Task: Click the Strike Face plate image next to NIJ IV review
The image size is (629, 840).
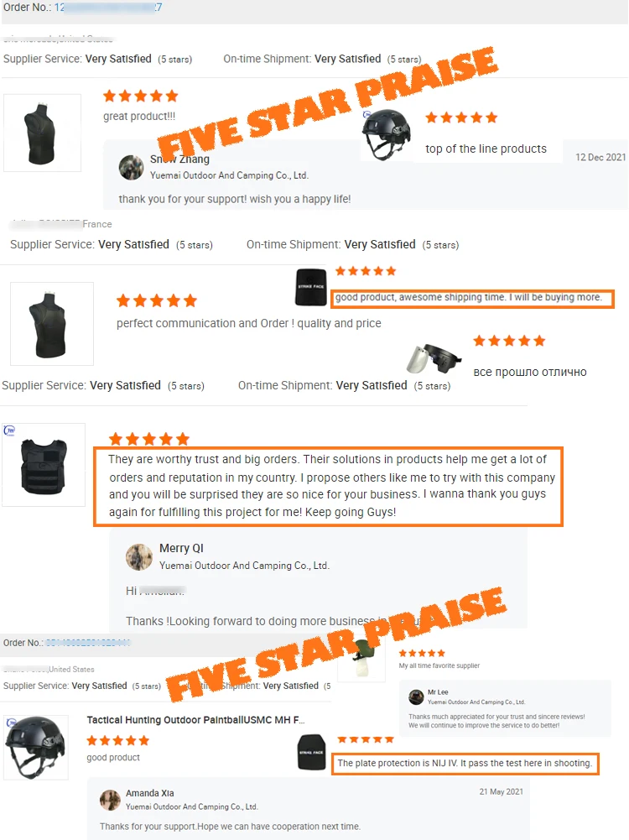Action: click(x=311, y=752)
